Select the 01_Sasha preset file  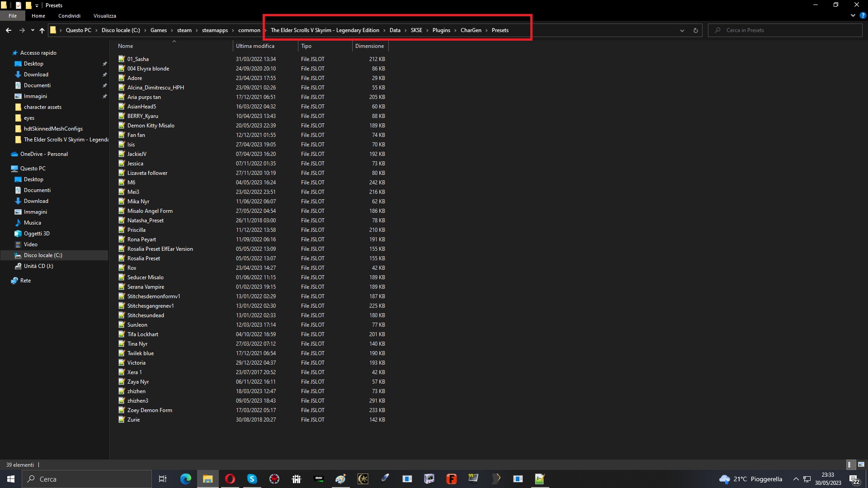[x=138, y=59]
